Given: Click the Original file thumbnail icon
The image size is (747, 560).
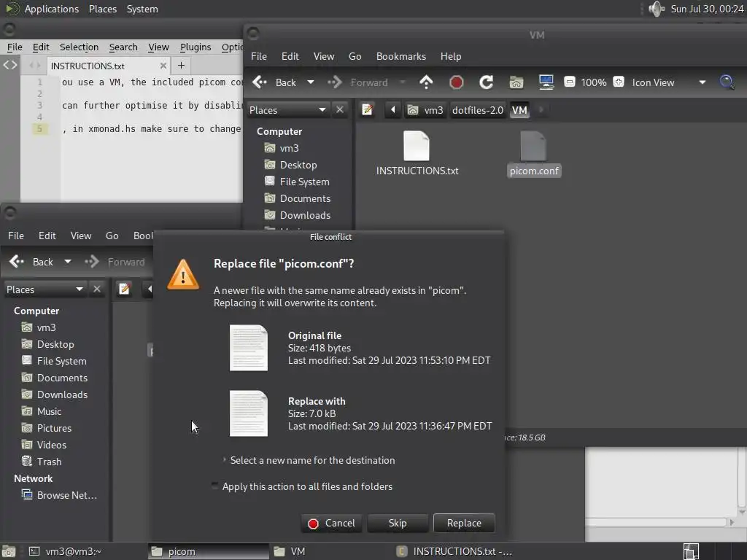Looking at the screenshot, I should click(x=249, y=348).
